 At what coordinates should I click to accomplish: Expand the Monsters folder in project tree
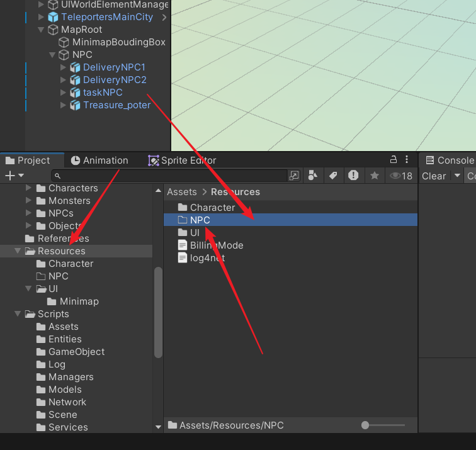pos(28,201)
